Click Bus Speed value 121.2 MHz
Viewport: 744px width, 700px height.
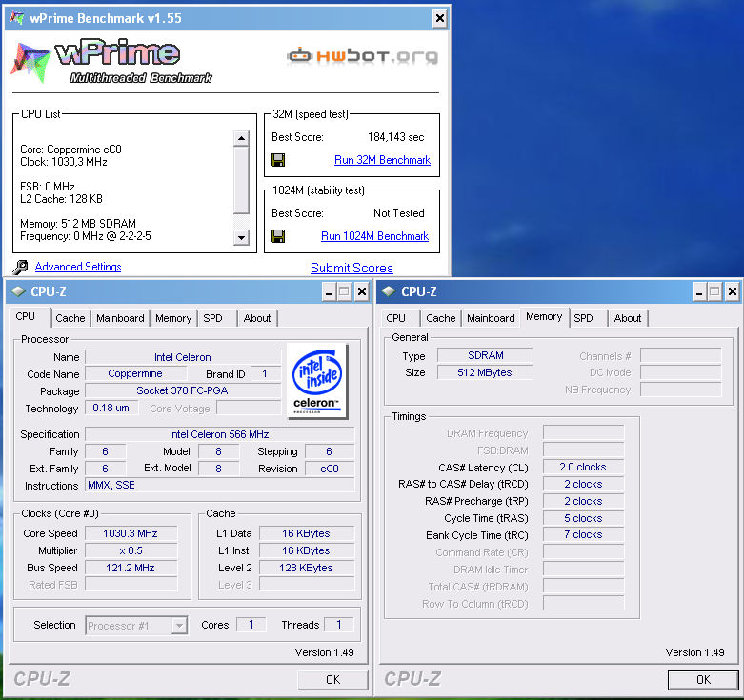point(131,568)
